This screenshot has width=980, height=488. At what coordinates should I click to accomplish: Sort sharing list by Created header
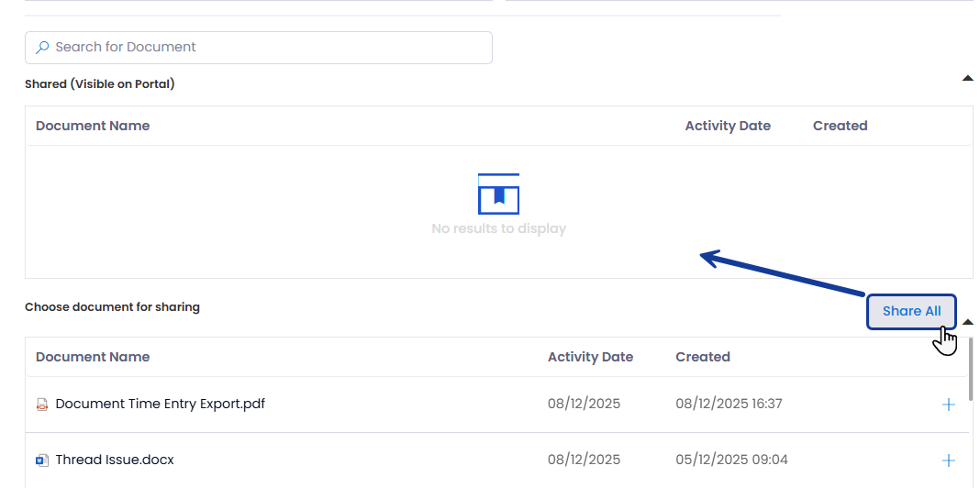(x=703, y=357)
